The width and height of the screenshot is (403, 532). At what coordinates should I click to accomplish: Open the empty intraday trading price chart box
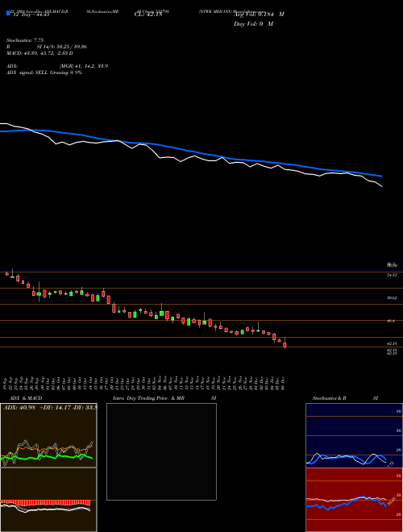tap(161, 451)
